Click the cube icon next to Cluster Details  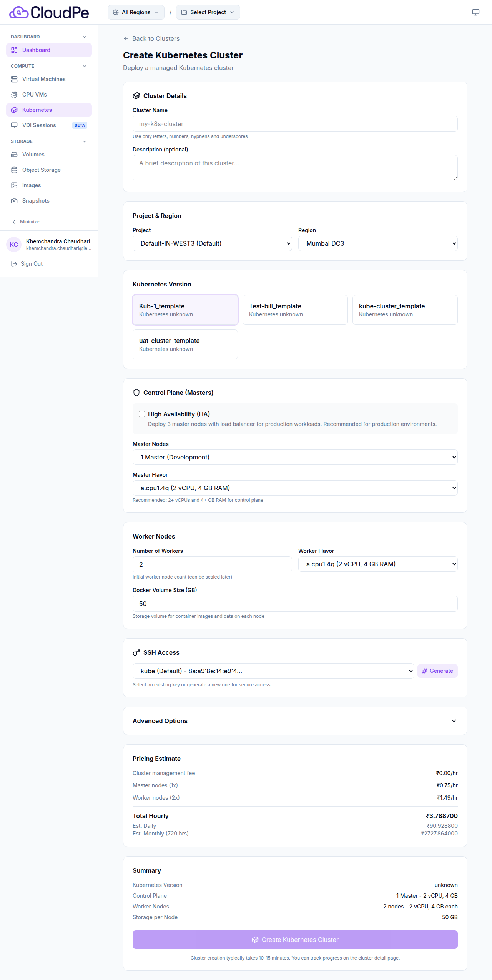point(136,96)
